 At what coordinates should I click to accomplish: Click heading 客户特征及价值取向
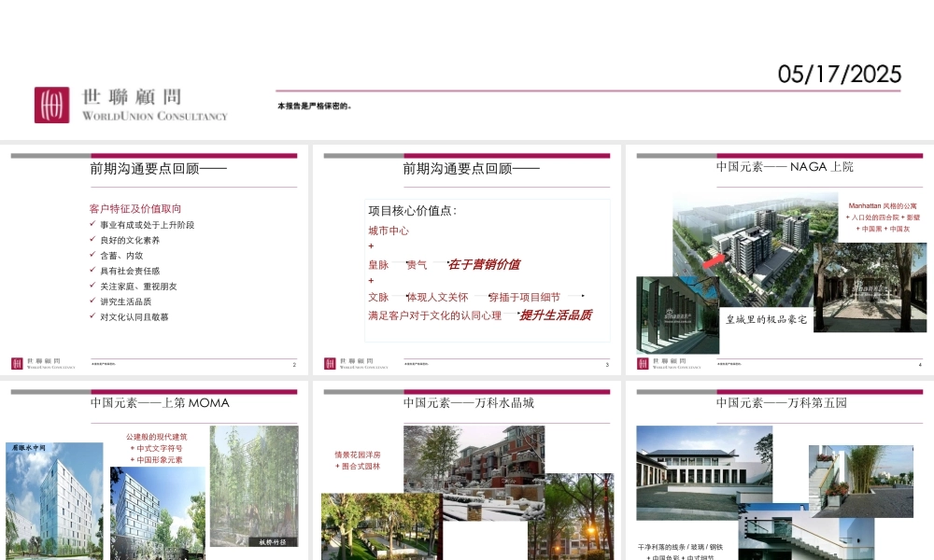coord(135,208)
